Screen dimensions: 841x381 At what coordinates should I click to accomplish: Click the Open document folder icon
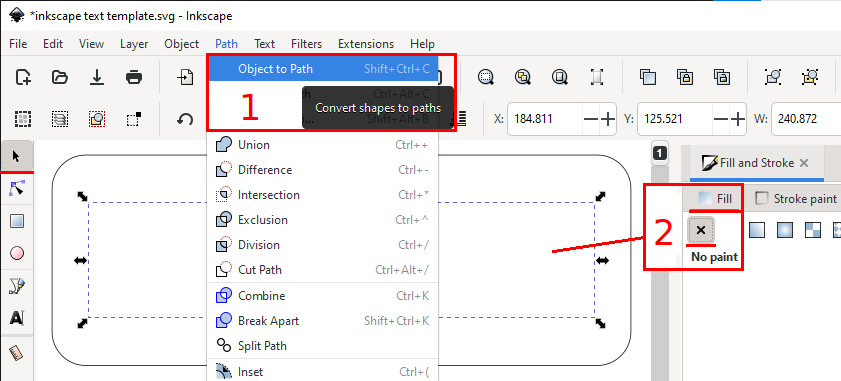coord(60,77)
